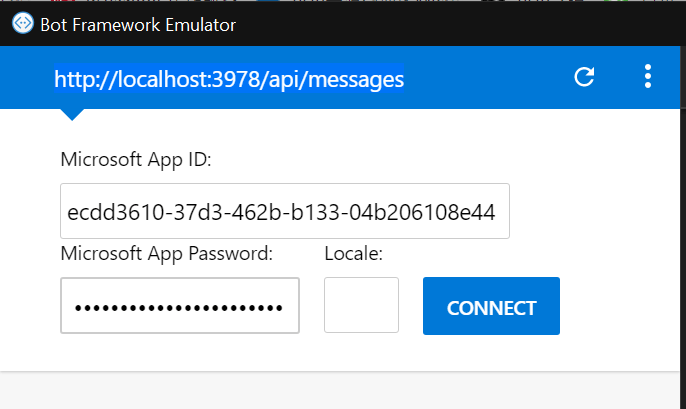Open the three-dot settings menu
Screen dimensions: 686x409
pyautogui.click(x=648, y=77)
